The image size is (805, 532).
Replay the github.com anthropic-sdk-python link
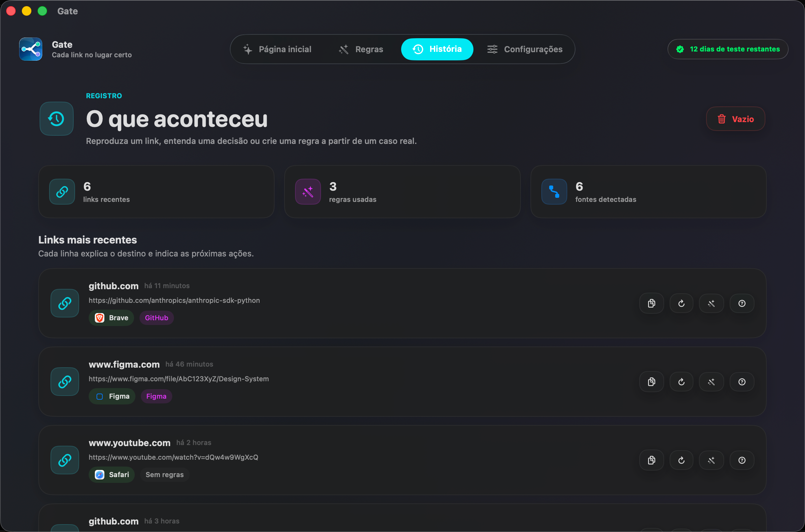[x=682, y=303]
